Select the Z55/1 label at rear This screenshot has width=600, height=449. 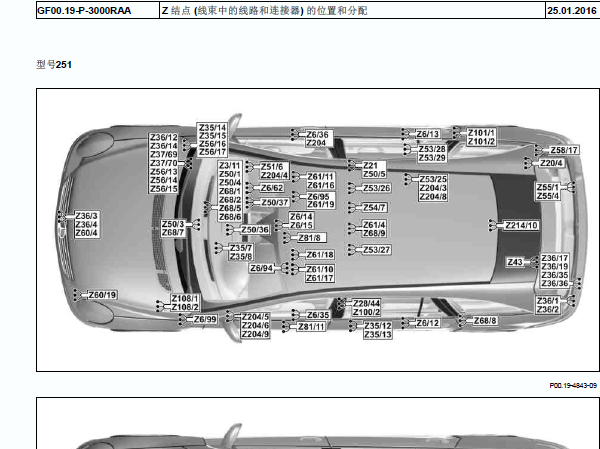click(548, 188)
